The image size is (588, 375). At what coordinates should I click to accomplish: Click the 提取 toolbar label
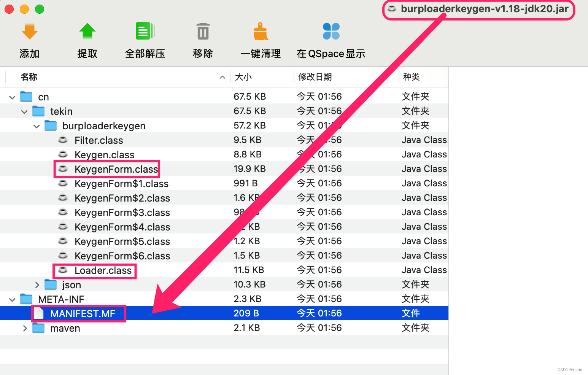click(87, 54)
